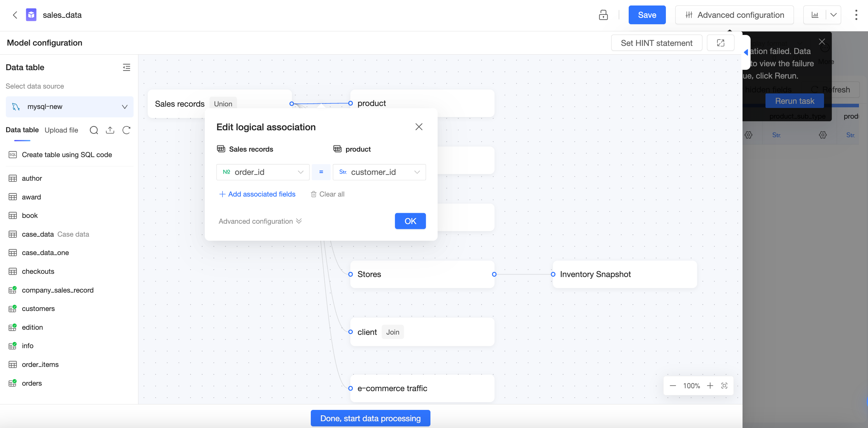The height and width of the screenshot is (428, 868).
Task: Select the award table
Action: [70, 197]
